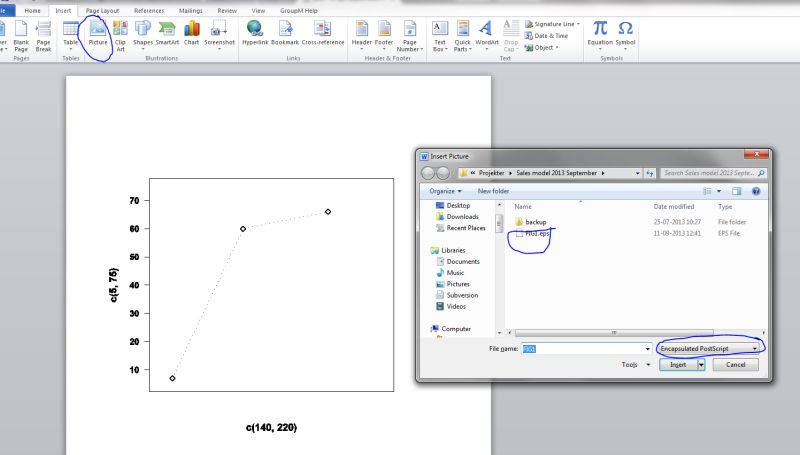
Task: Click the Search Sales model 2013 field
Action: point(713,173)
